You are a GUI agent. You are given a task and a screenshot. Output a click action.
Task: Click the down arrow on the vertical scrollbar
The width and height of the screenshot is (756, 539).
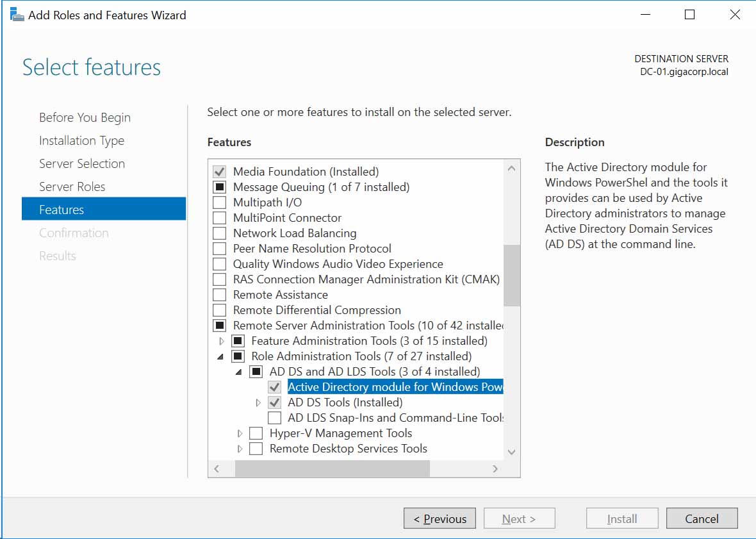click(x=511, y=452)
